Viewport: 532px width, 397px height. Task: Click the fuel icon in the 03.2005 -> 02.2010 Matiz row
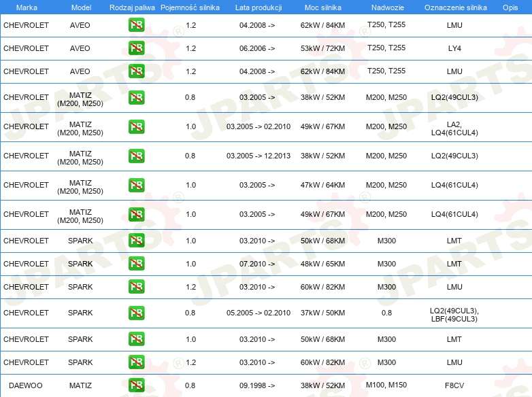click(136, 127)
